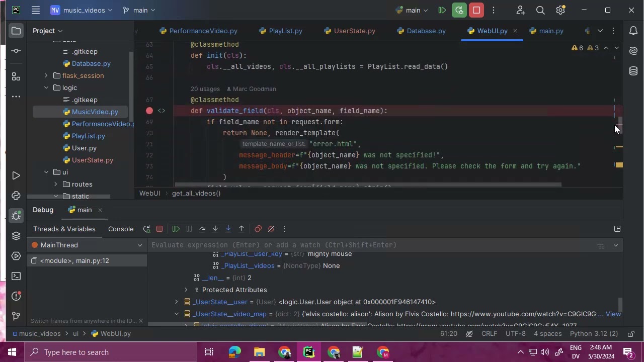Toggle the Debug tool window in the left sidebar

pyautogui.click(x=16, y=216)
